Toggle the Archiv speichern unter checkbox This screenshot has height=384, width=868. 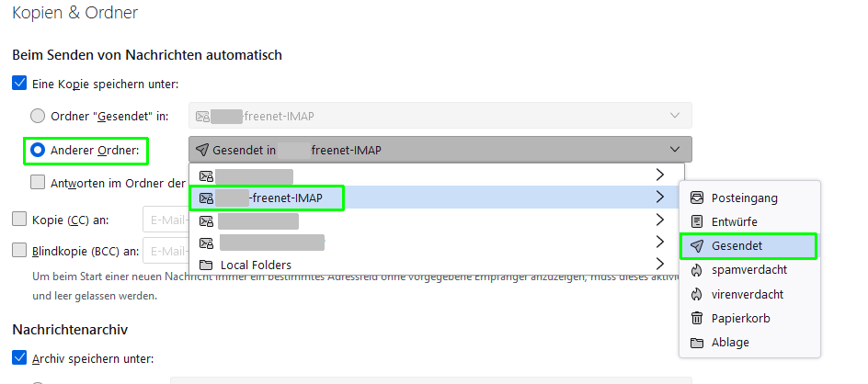pyautogui.click(x=19, y=358)
